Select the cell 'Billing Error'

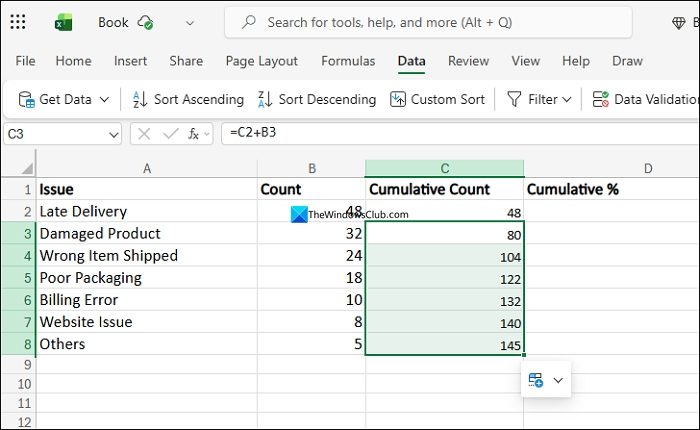pyautogui.click(x=147, y=300)
